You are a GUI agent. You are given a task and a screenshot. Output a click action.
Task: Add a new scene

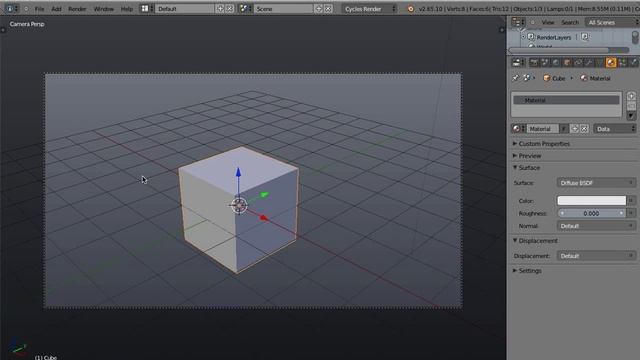(318, 9)
